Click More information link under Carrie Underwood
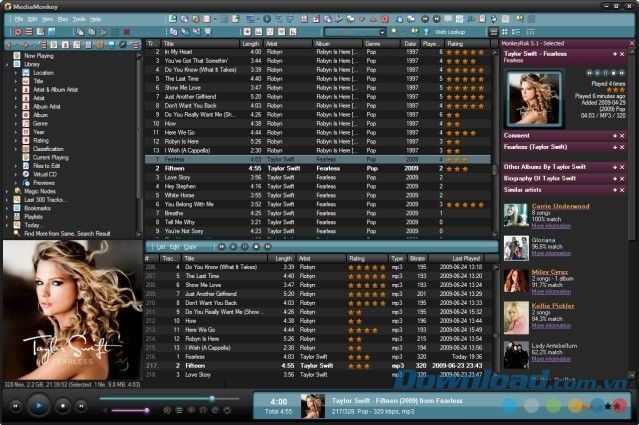The height and width of the screenshot is (425, 639). pyautogui.click(x=551, y=226)
